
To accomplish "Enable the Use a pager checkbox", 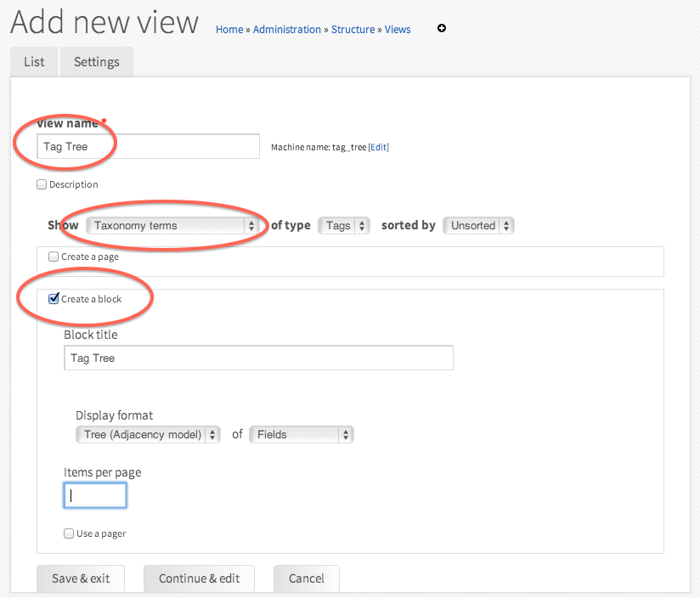I will [69, 533].
